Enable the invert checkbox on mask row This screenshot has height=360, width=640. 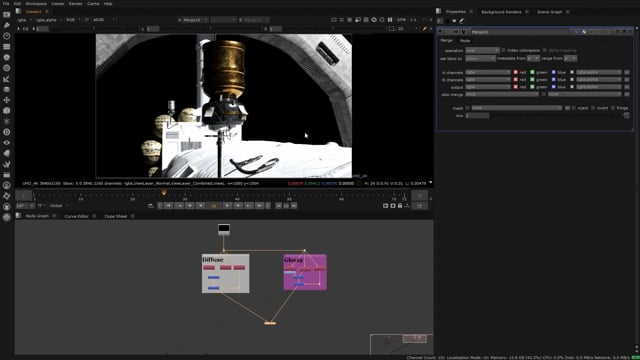pyautogui.click(x=593, y=108)
